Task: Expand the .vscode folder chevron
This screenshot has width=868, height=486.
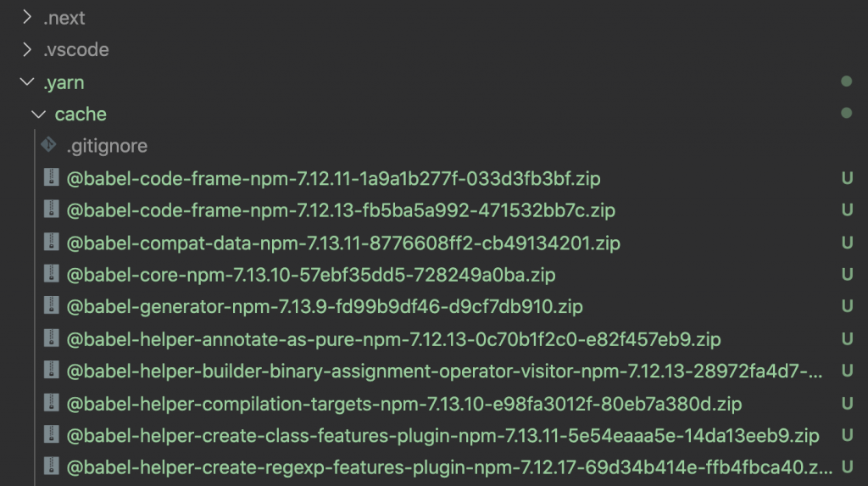Action: point(26,49)
